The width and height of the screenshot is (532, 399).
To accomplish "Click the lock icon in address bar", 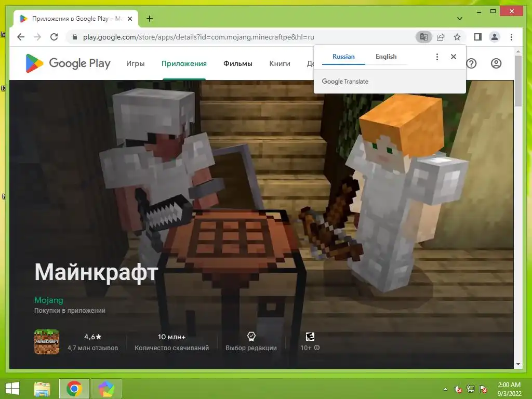I will pyautogui.click(x=75, y=37).
